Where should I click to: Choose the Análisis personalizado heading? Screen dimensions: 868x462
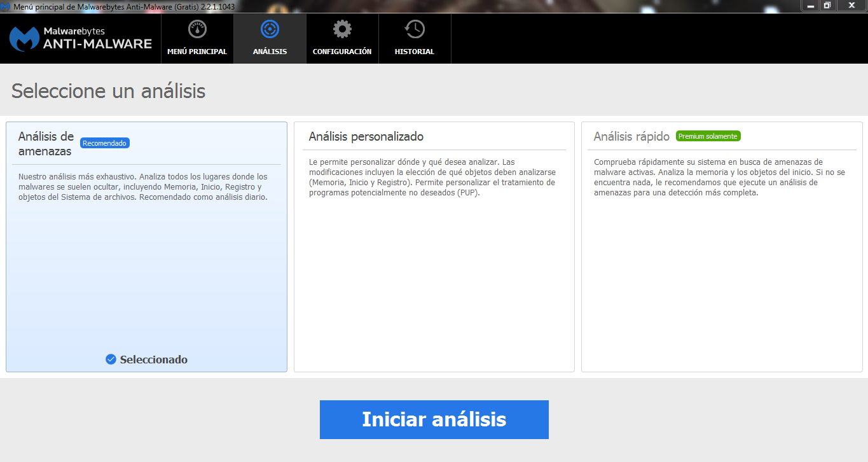[x=366, y=137]
